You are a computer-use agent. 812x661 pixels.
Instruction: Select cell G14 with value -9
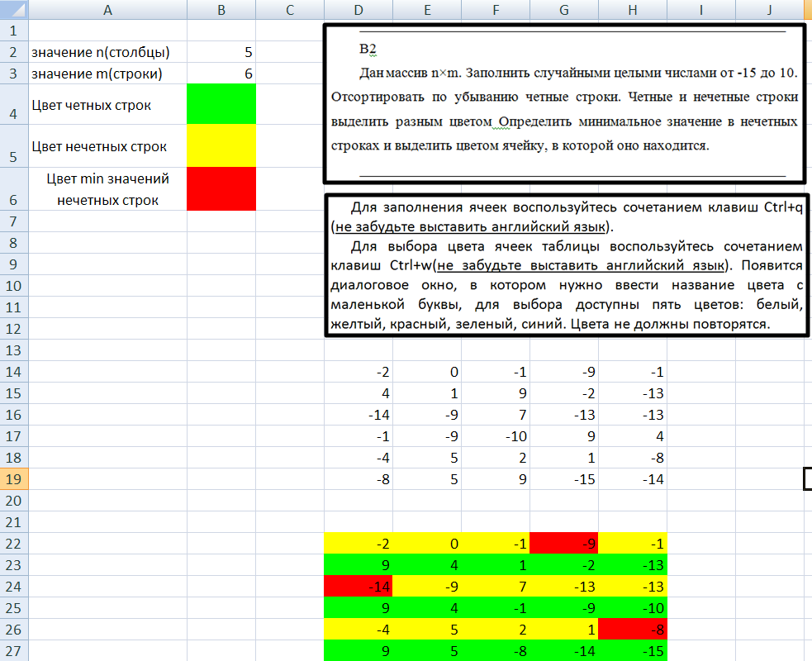click(564, 372)
